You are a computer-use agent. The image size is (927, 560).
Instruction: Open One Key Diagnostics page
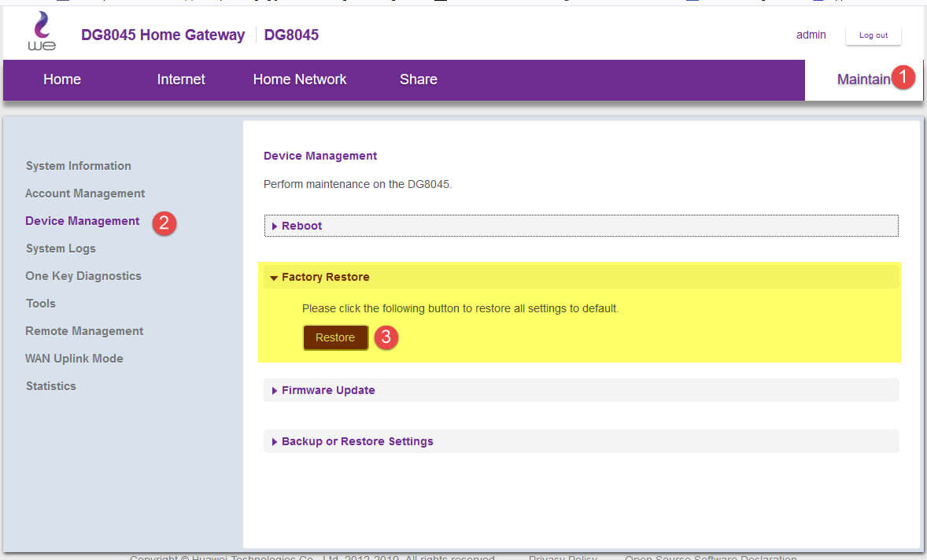pos(83,276)
